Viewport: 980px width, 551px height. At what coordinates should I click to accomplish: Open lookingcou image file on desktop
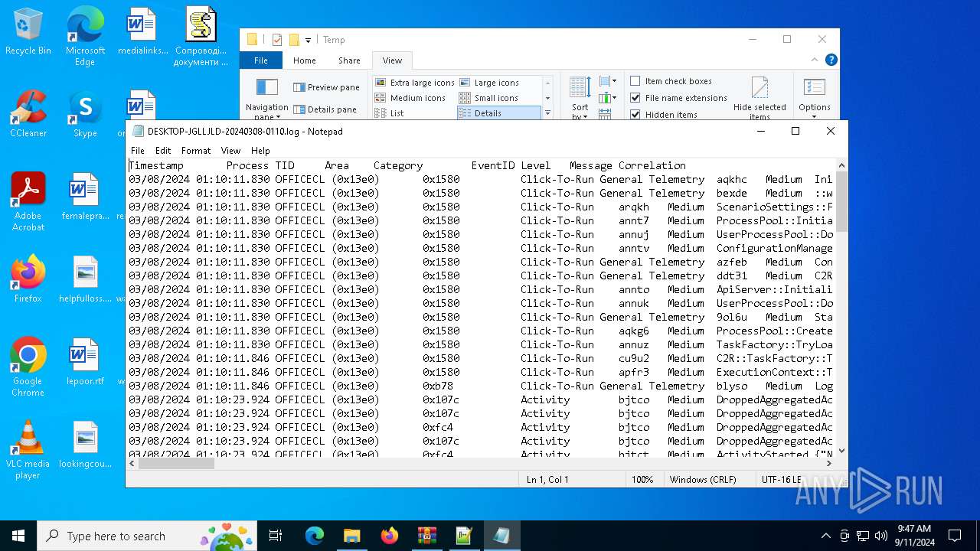click(x=85, y=445)
